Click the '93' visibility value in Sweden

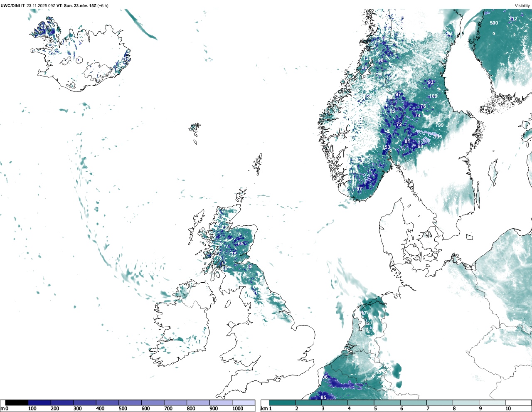pyautogui.click(x=431, y=82)
